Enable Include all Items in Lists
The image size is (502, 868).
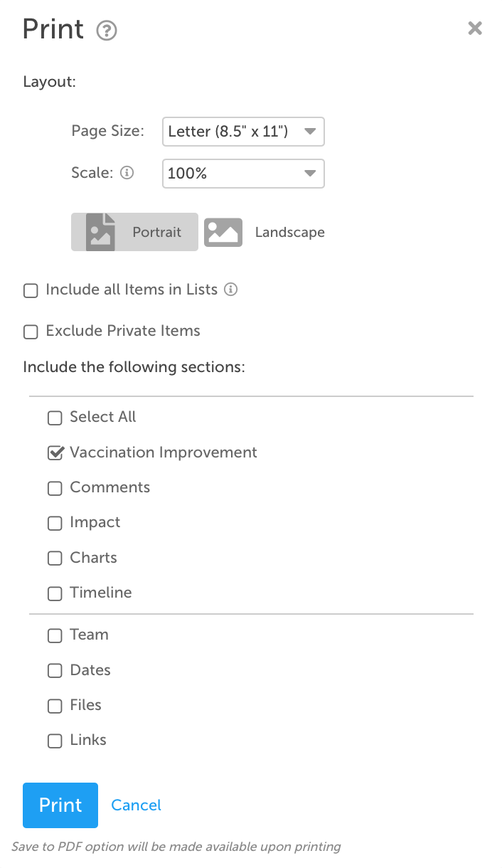click(x=31, y=291)
